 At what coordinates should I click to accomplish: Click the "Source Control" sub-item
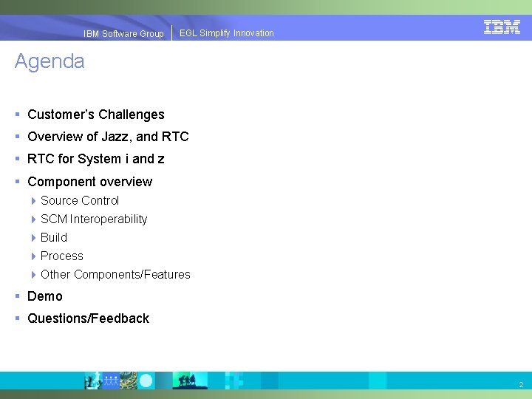point(80,200)
